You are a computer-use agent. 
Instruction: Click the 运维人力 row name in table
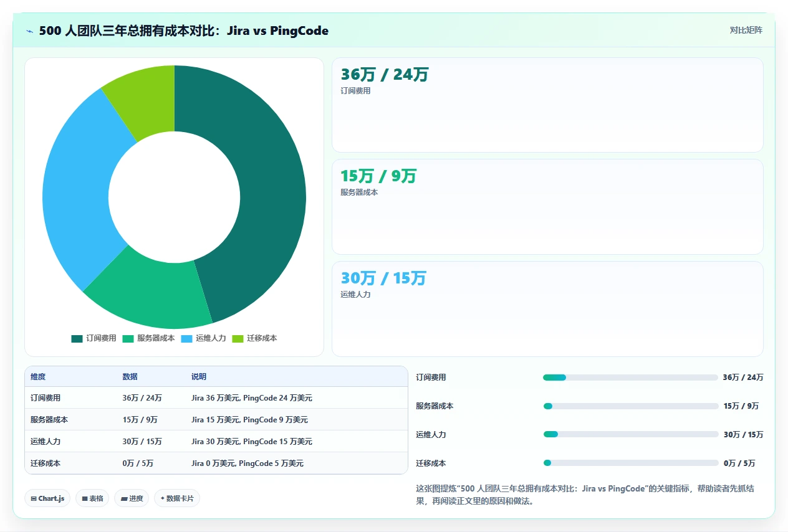(46, 441)
